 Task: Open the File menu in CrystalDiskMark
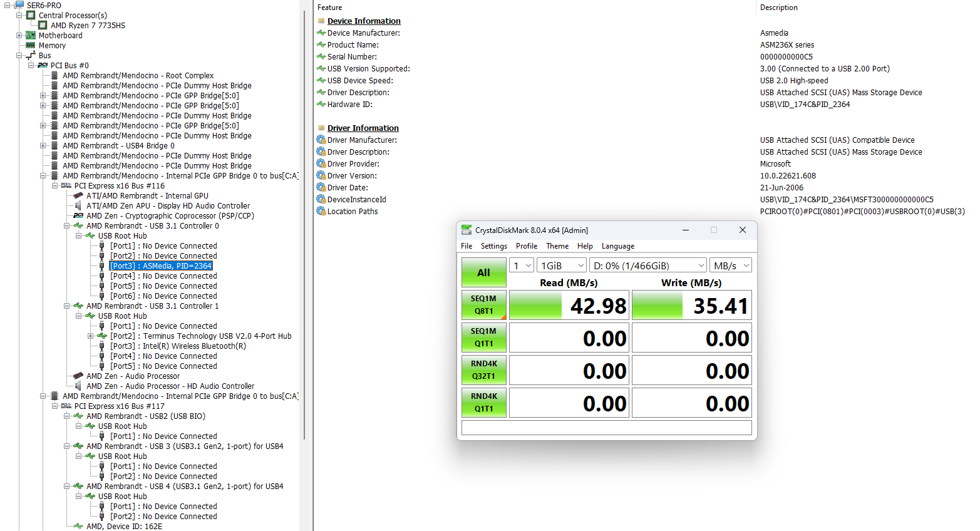pos(467,246)
